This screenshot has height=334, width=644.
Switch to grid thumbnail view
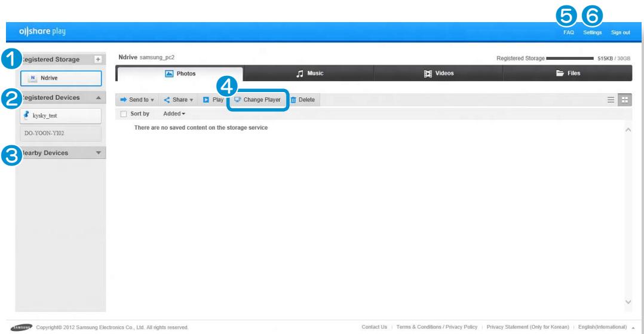(625, 100)
